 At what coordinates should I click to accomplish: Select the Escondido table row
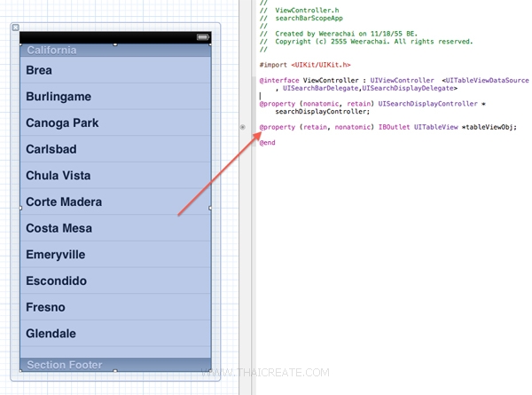pyautogui.click(x=115, y=280)
